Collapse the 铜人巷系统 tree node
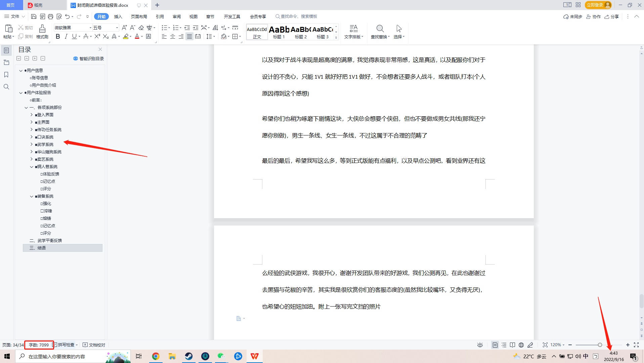Screen dimensions: 644x363 tap(32, 167)
